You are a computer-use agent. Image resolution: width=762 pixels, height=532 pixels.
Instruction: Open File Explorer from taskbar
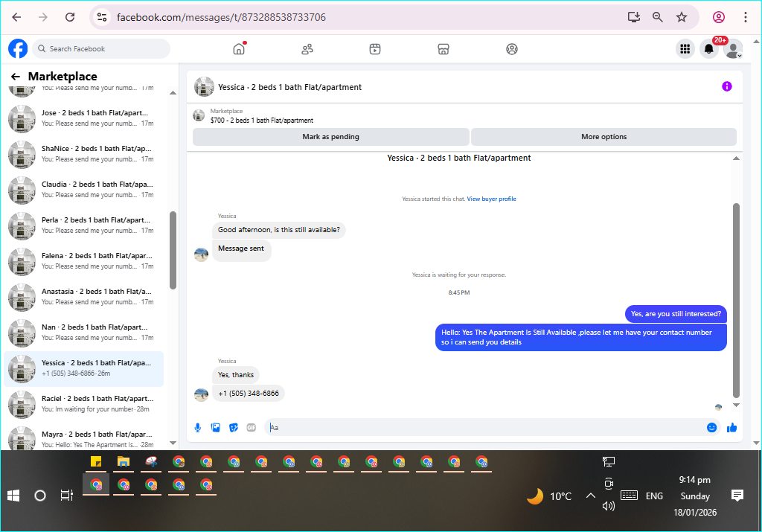pos(124,461)
